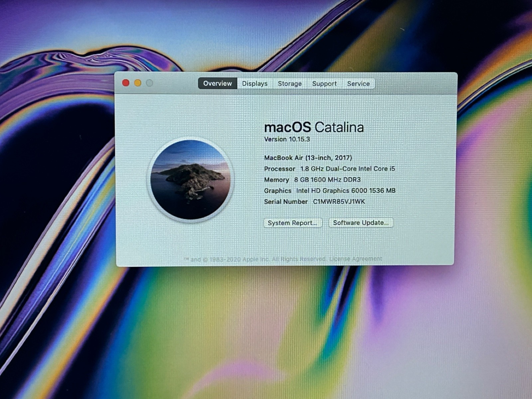Select the Support tab
Image resolution: width=532 pixels, height=399 pixels.
coord(324,84)
